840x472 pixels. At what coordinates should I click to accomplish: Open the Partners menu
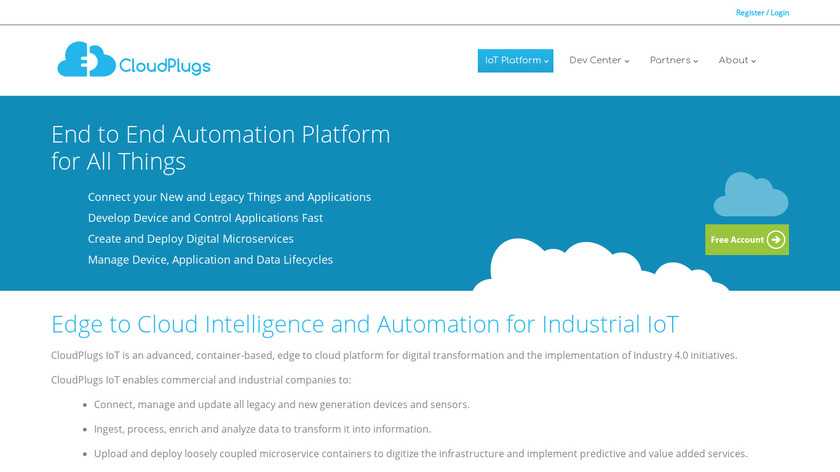(674, 61)
